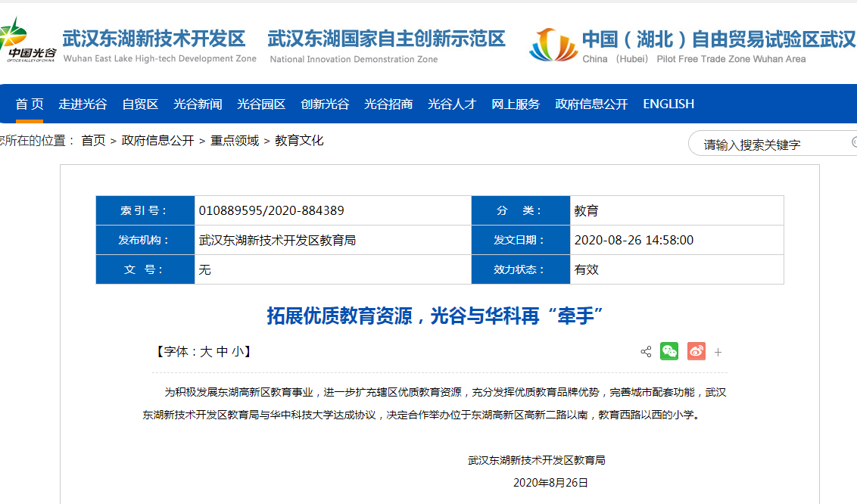Click the generic share icon
The image size is (857, 504).
646,352
